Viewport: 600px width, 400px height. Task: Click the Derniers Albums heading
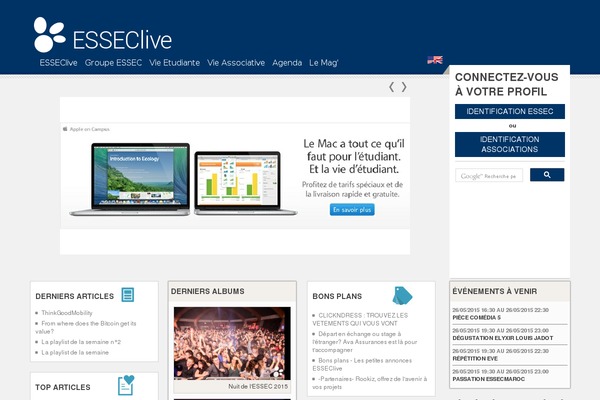coord(207,291)
